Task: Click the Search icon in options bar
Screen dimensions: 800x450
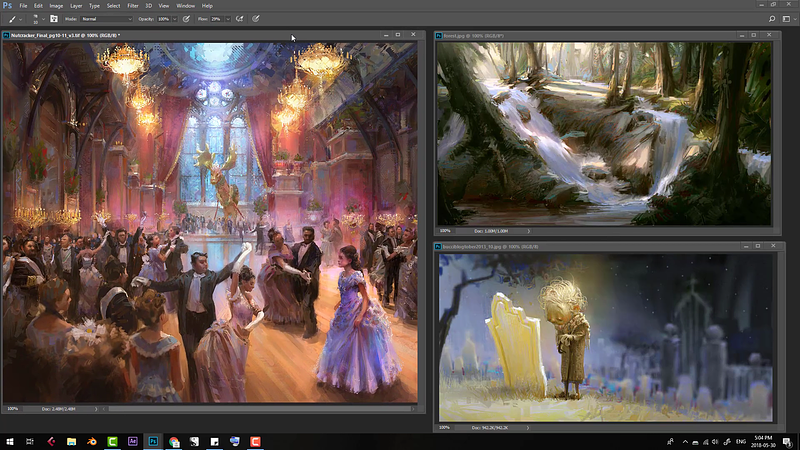Action: coord(772,18)
